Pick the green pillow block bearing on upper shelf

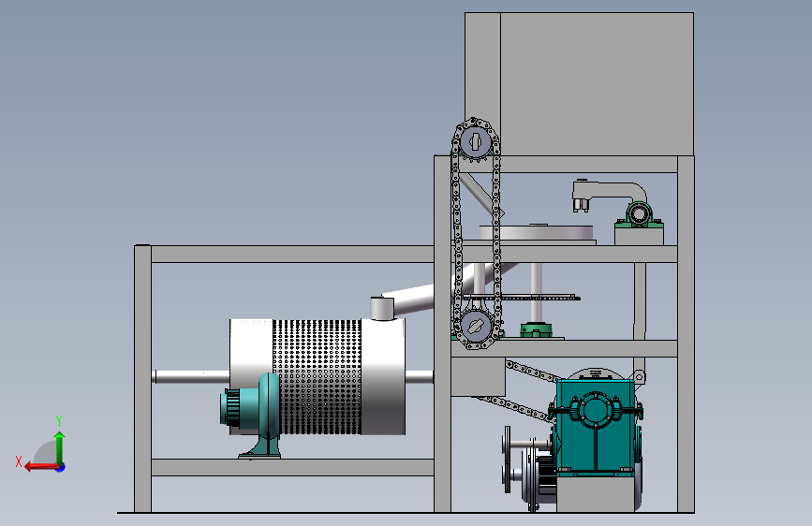[639, 215]
